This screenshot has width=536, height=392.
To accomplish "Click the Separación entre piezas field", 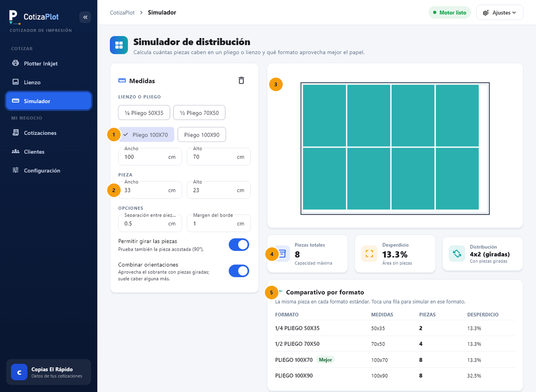I will [150, 223].
